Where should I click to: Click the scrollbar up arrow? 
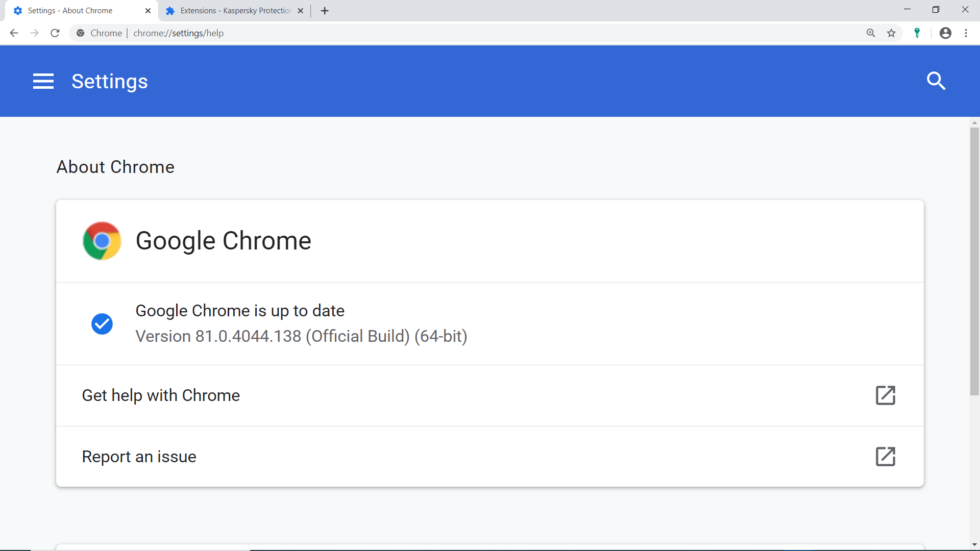pyautogui.click(x=974, y=123)
